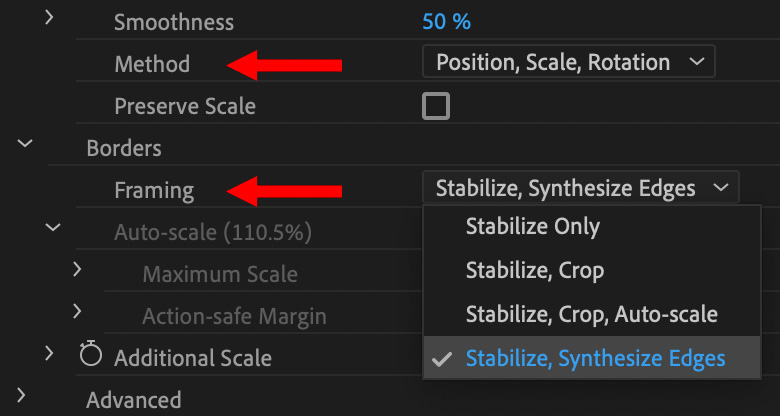Click the Framing dropdown showing Synthesize Edges

coord(580,188)
